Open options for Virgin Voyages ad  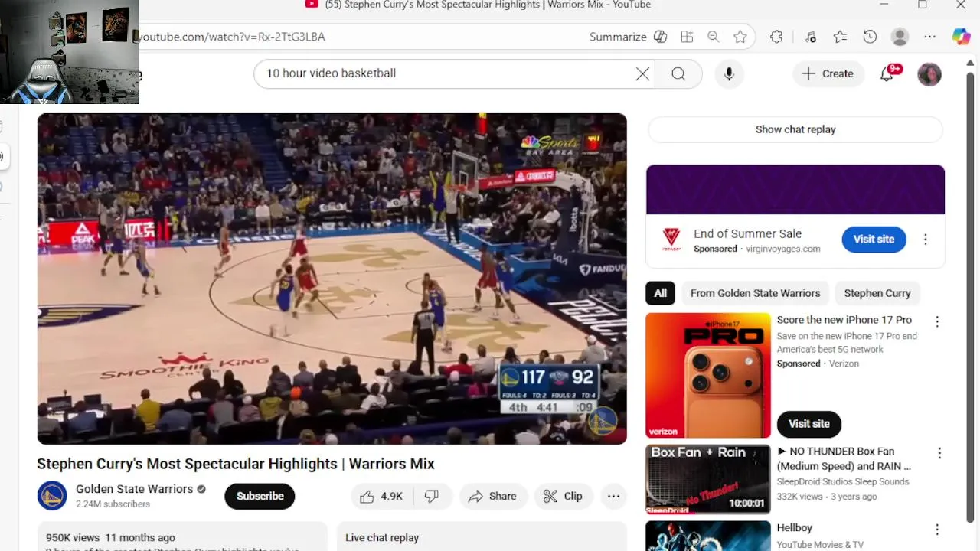926,240
